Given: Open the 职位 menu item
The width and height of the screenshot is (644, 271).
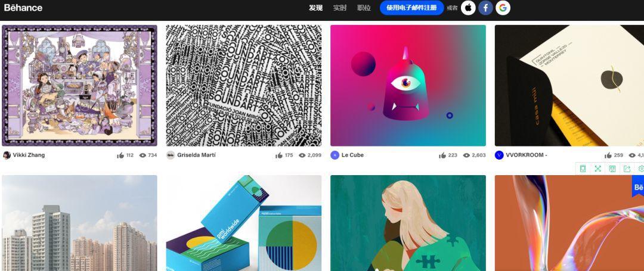Looking at the screenshot, I should click(x=364, y=8).
